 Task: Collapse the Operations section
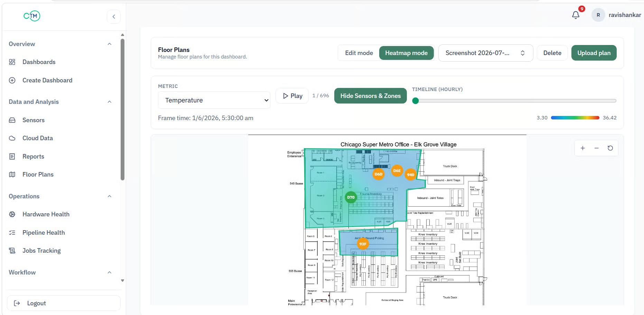[110, 196]
